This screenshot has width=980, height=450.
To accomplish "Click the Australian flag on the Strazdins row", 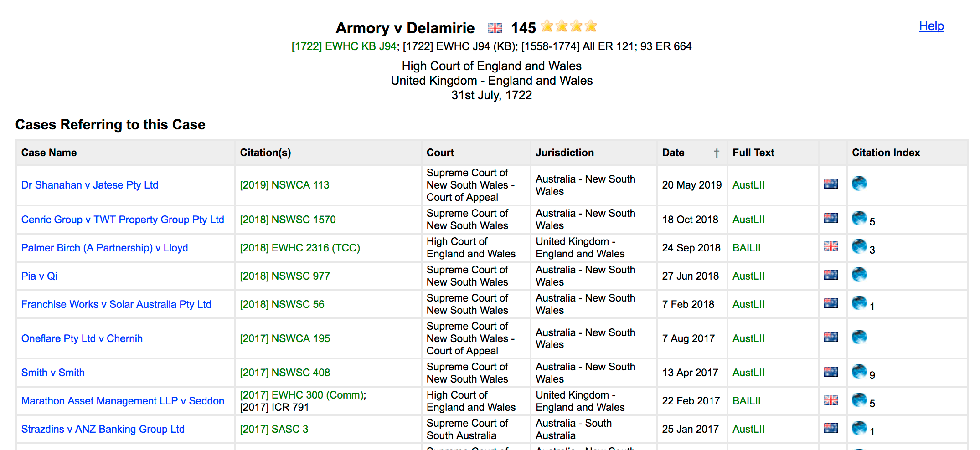I will coord(830,428).
